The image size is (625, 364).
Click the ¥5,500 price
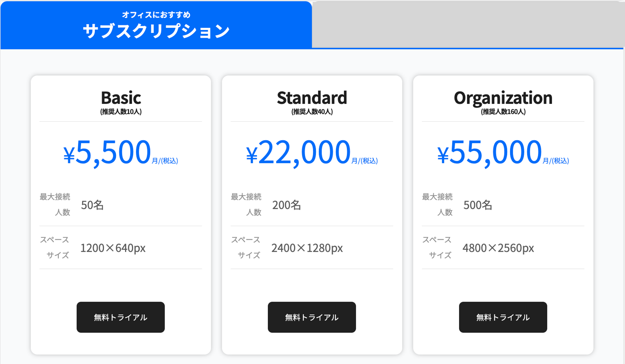tap(107, 152)
